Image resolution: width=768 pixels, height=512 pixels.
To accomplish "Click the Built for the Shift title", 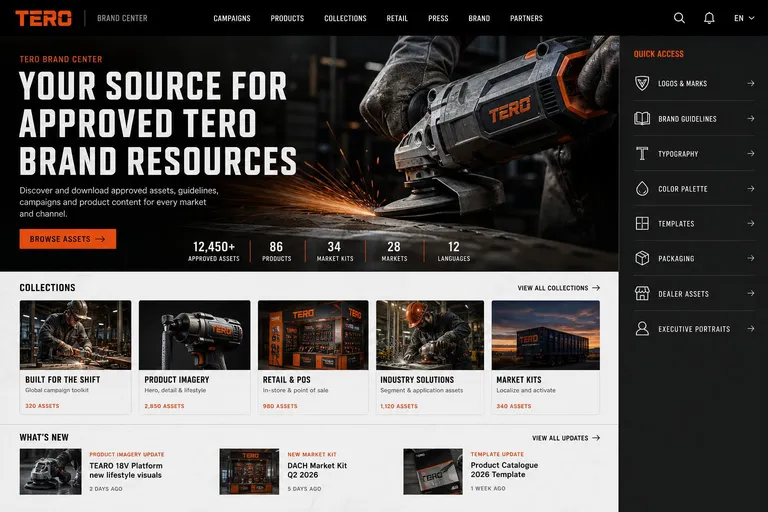I will pos(63,380).
